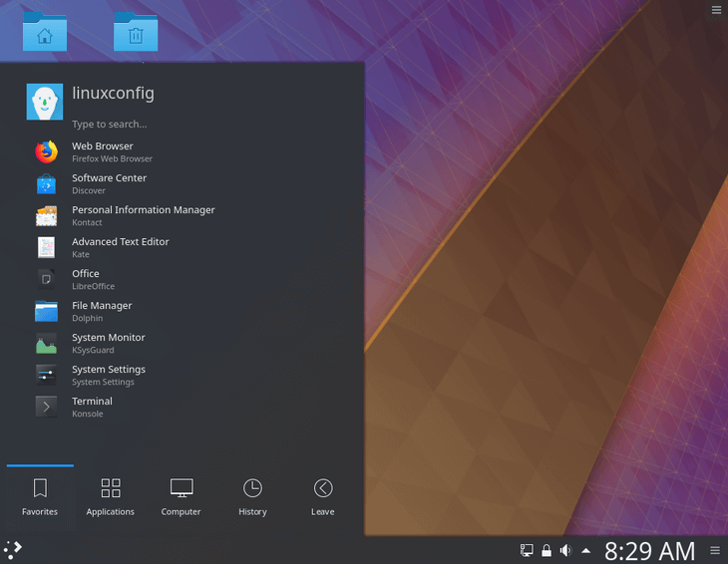Switch to Applications tab
Viewport: 728px width, 564px height.
(x=111, y=497)
